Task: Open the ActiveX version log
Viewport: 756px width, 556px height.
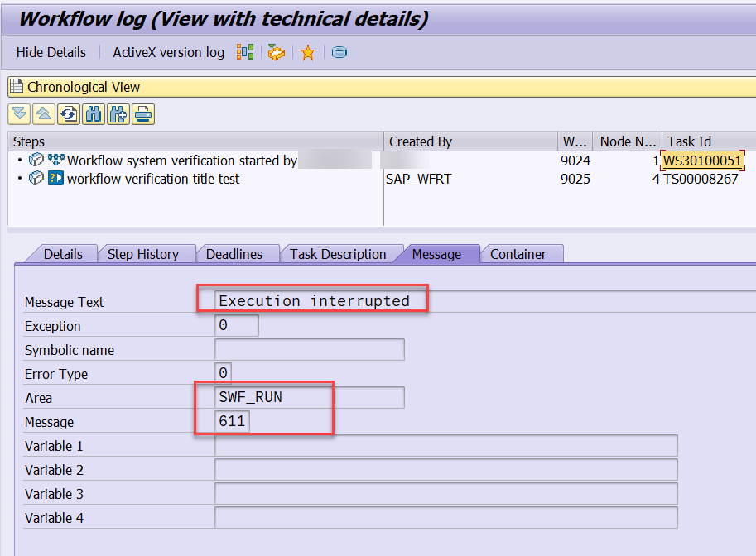Action: (168, 52)
